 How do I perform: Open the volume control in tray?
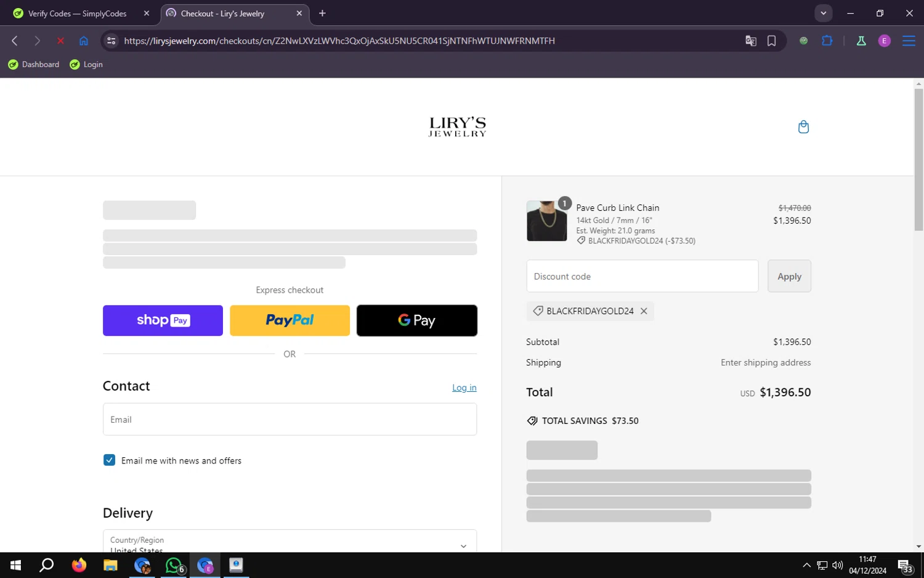click(837, 565)
